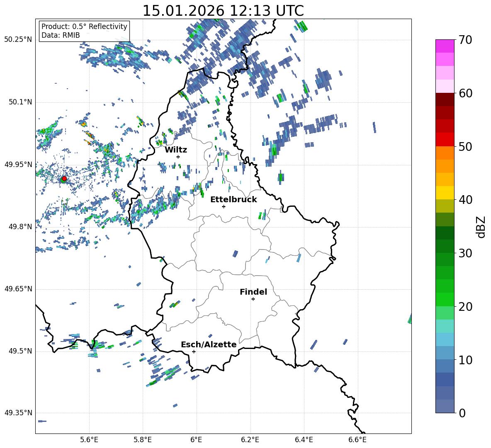Click the magenta top colorbar segment

tap(445, 46)
